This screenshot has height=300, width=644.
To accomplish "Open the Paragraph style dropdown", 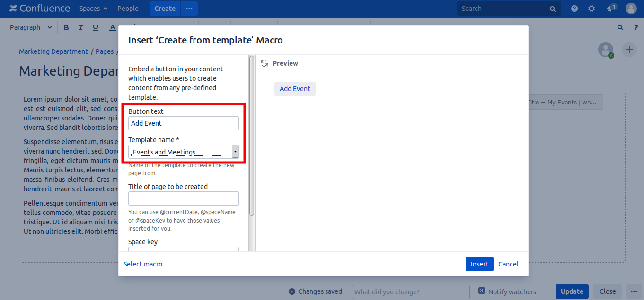I will 31,27.
